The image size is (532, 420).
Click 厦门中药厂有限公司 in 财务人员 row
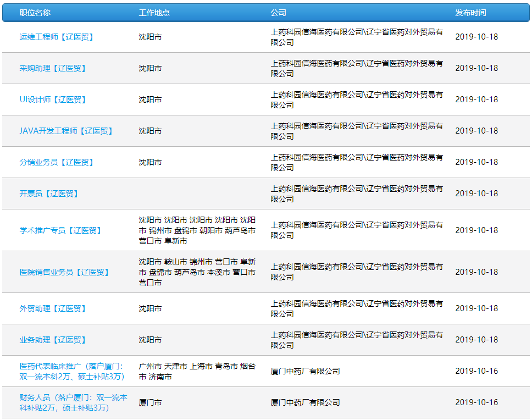click(305, 402)
